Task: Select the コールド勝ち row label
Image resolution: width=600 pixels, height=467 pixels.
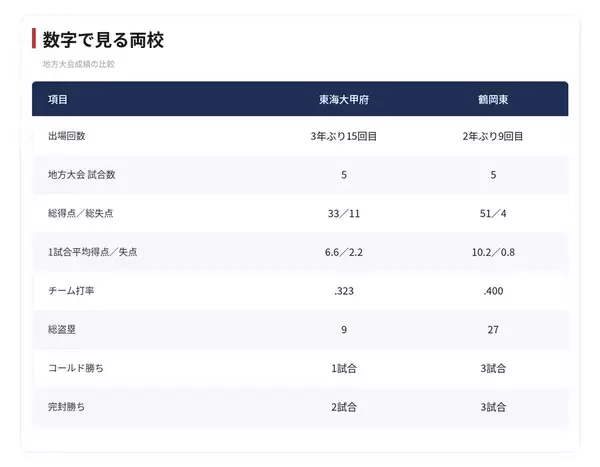Action: 76,368
